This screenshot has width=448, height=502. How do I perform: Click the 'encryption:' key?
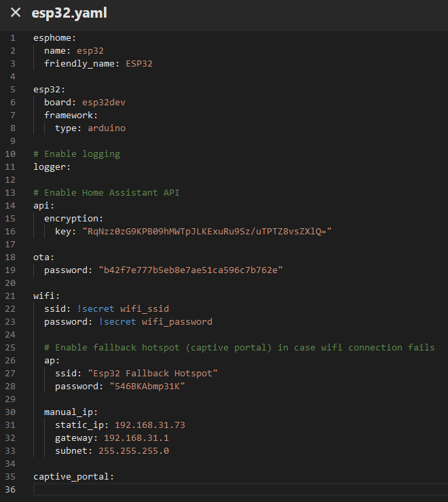click(x=73, y=219)
